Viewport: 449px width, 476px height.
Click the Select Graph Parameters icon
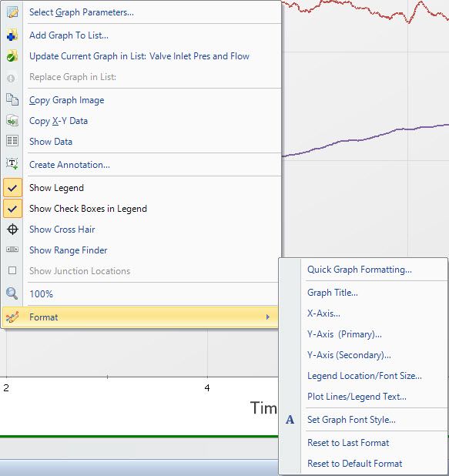[x=12, y=12]
